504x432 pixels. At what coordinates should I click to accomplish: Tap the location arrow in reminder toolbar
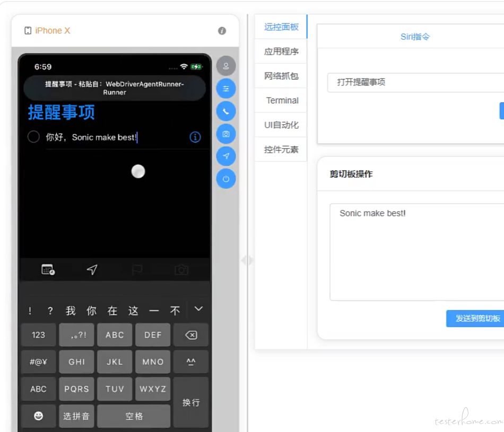[x=92, y=269]
